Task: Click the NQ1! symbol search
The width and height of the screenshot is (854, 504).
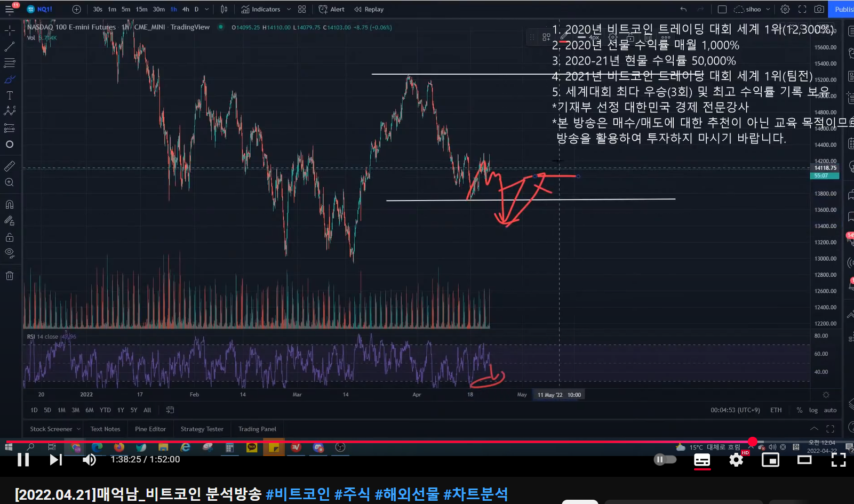Action: tap(40, 9)
